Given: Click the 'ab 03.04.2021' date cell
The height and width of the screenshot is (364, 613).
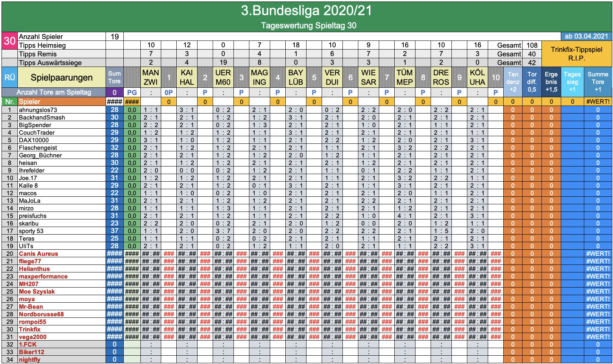Looking at the screenshot, I should tap(586, 36).
